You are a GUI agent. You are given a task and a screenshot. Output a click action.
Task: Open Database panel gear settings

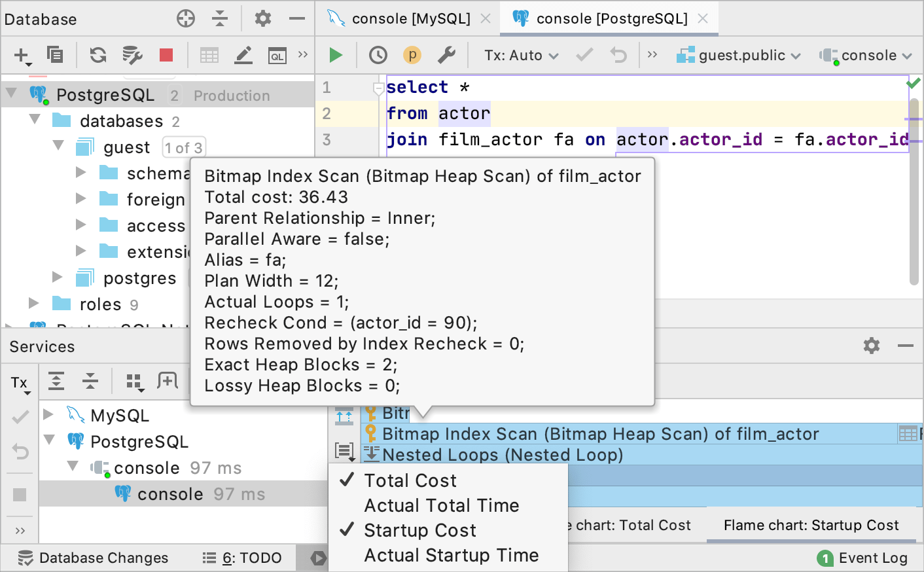(263, 19)
